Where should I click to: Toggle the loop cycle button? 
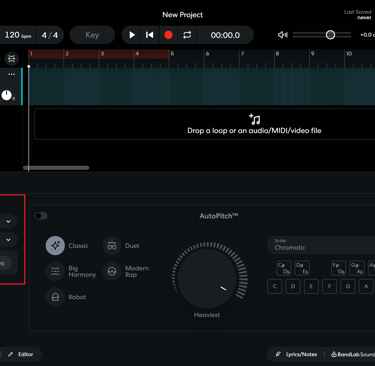pyautogui.click(x=187, y=35)
